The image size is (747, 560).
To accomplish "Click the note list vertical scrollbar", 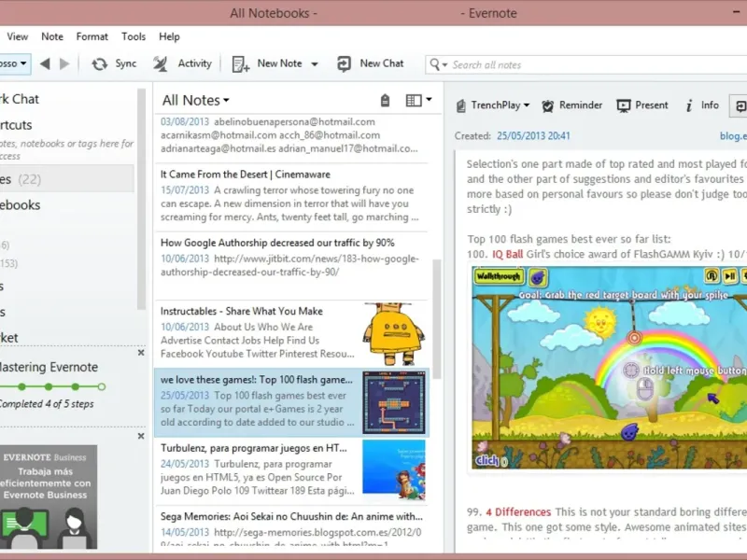I will pos(436,319).
